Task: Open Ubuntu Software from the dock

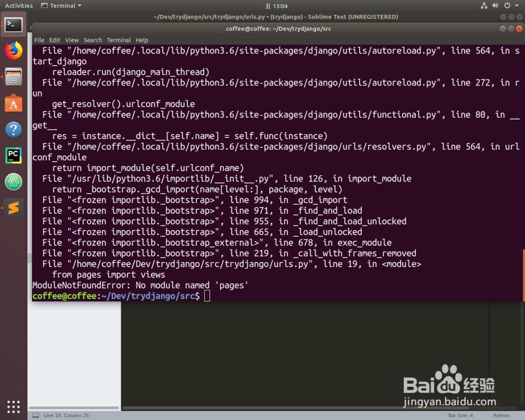Action: tap(14, 103)
